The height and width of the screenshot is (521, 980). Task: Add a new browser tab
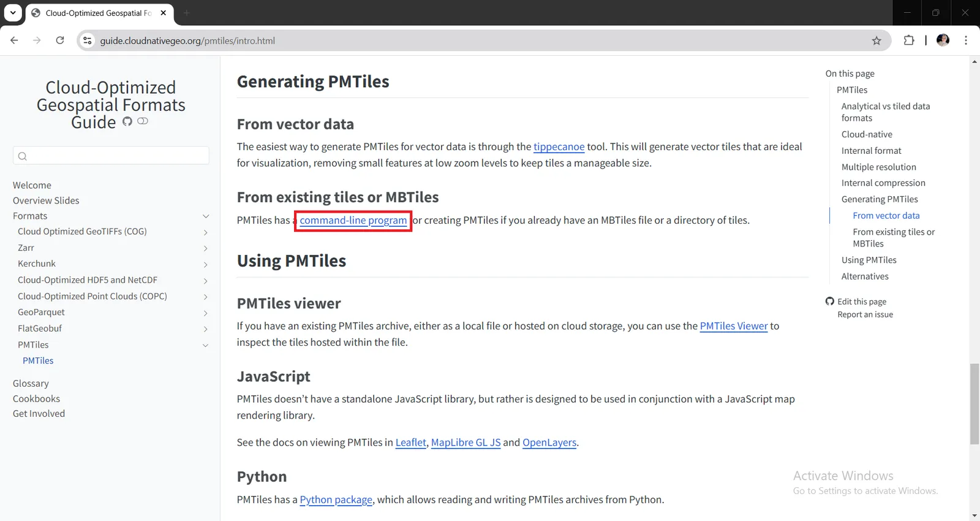(x=187, y=13)
